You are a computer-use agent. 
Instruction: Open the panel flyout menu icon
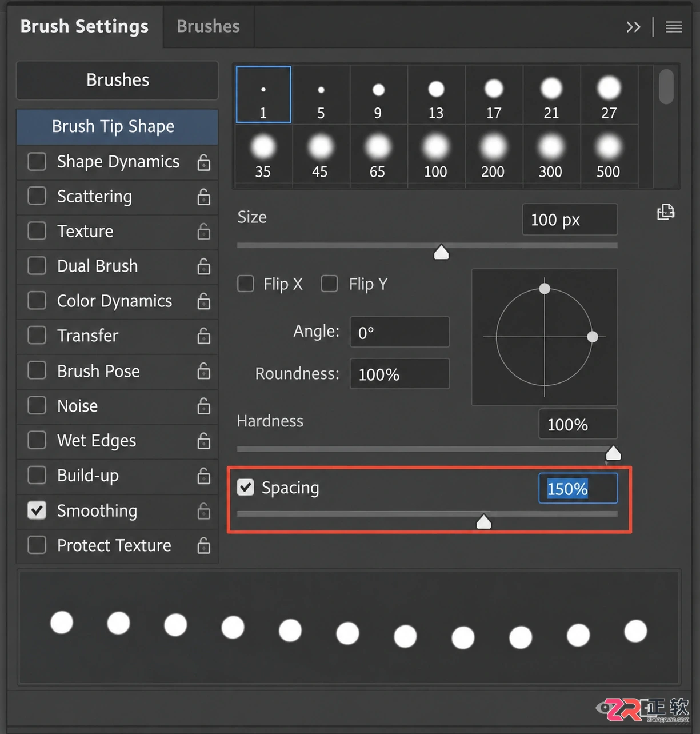[x=674, y=27]
